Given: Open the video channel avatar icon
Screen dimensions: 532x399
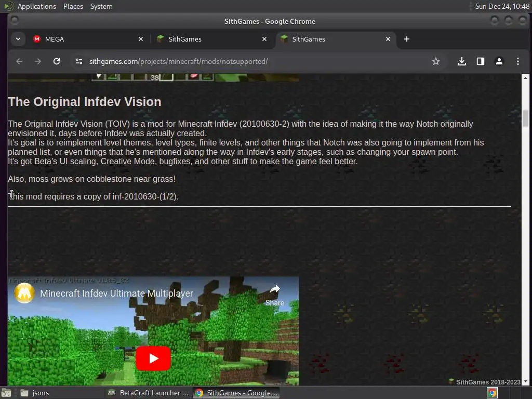Looking at the screenshot, I should (x=24, y=293).
